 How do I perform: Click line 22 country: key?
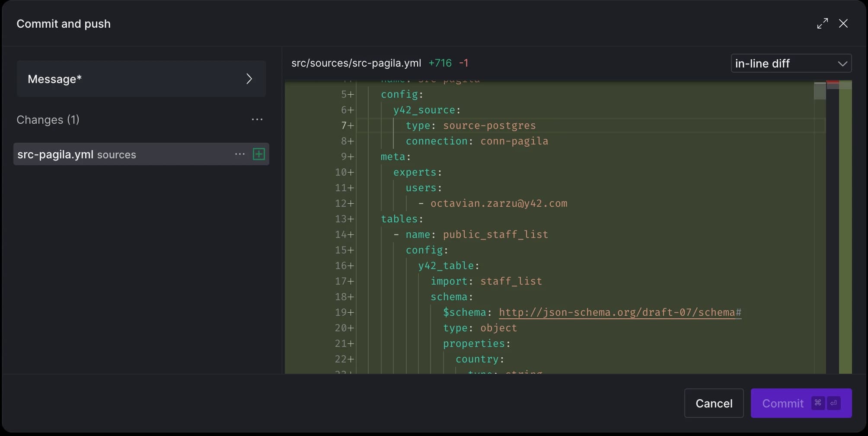coord(480,359)
